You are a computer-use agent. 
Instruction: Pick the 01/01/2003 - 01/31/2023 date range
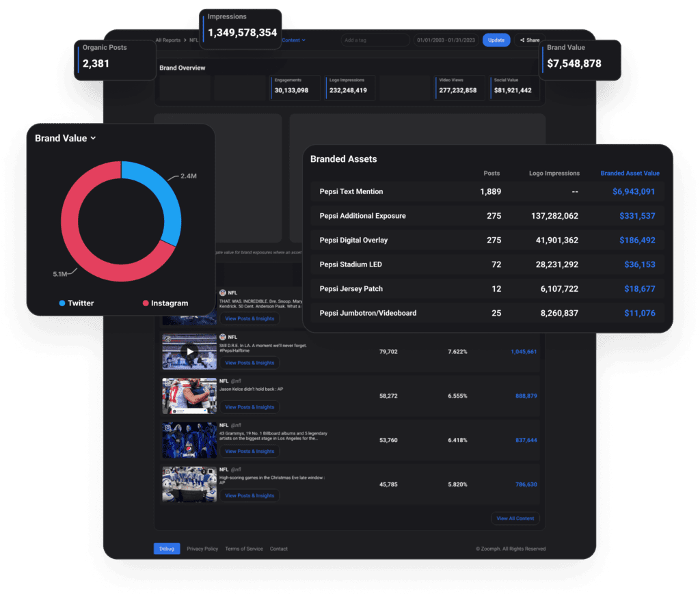click(446, 40)
